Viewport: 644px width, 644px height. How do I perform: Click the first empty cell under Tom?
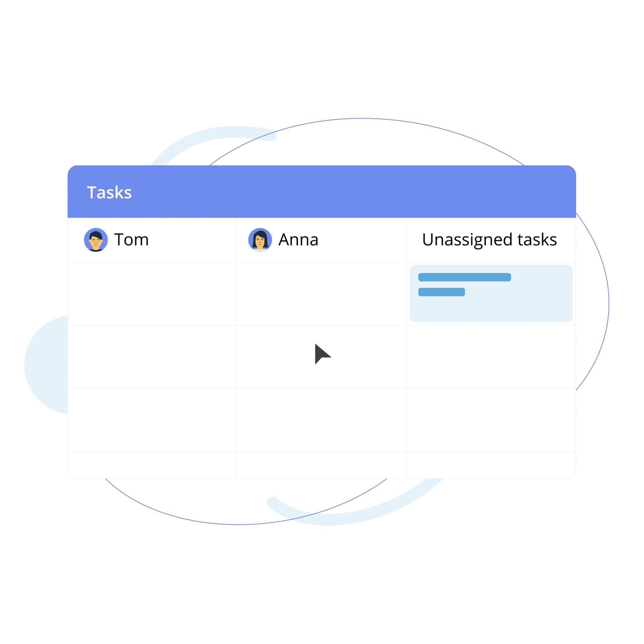[152, 293]
